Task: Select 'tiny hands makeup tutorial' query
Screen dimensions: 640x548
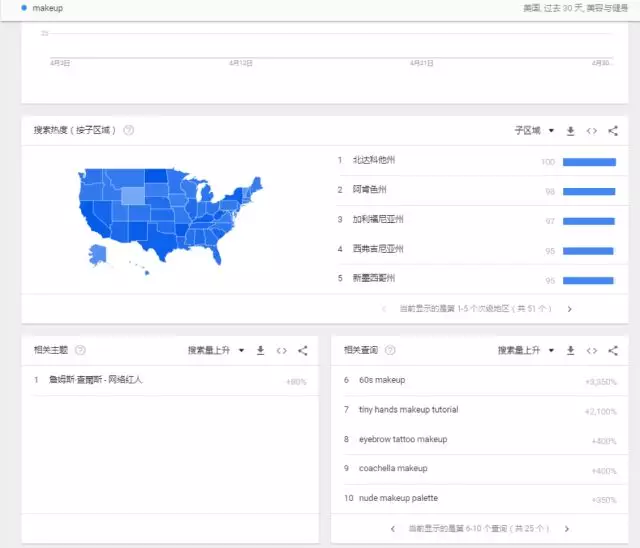Action: 408,410
